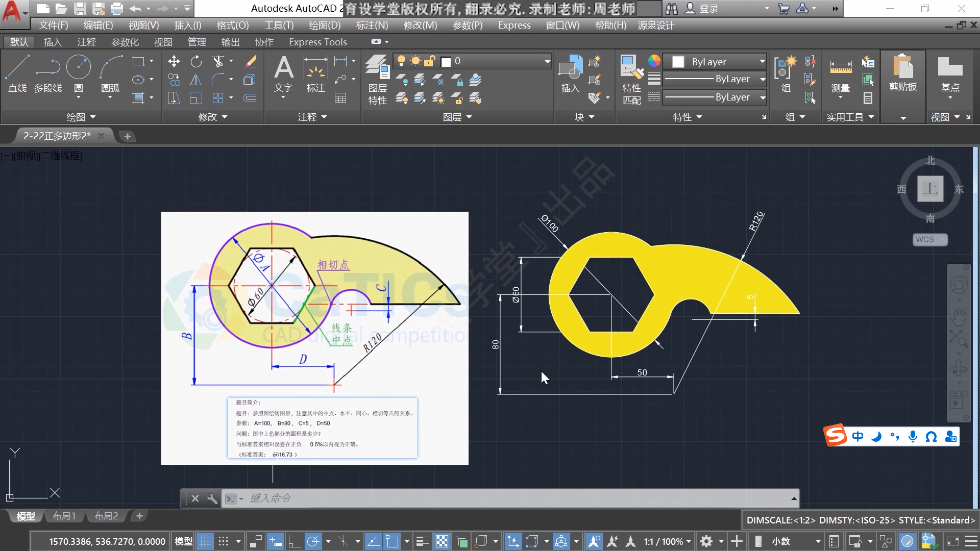Click the Move tool icon
Screen dimensions: 980x551
coord(174,62)
